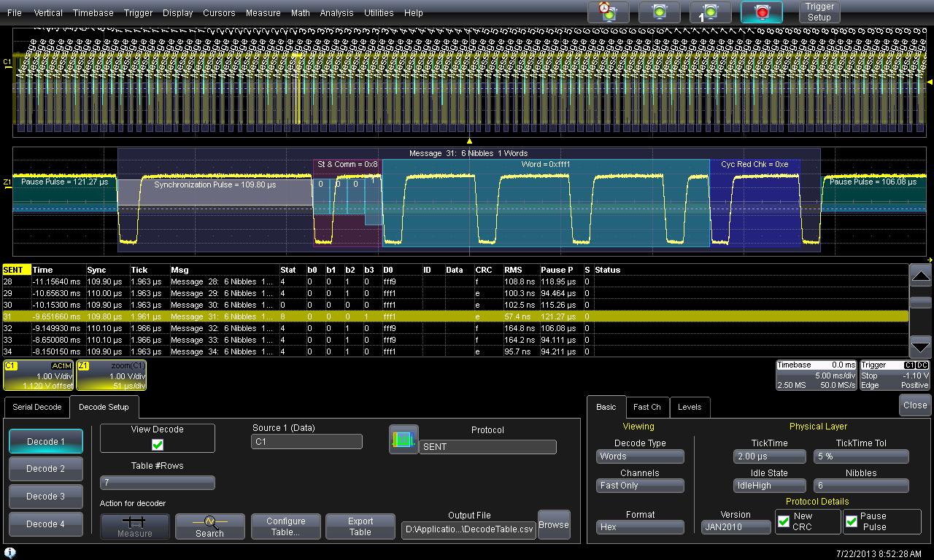Click the Normal trigger mode icon
Screen dimensions: 934x560
(659, 12)
